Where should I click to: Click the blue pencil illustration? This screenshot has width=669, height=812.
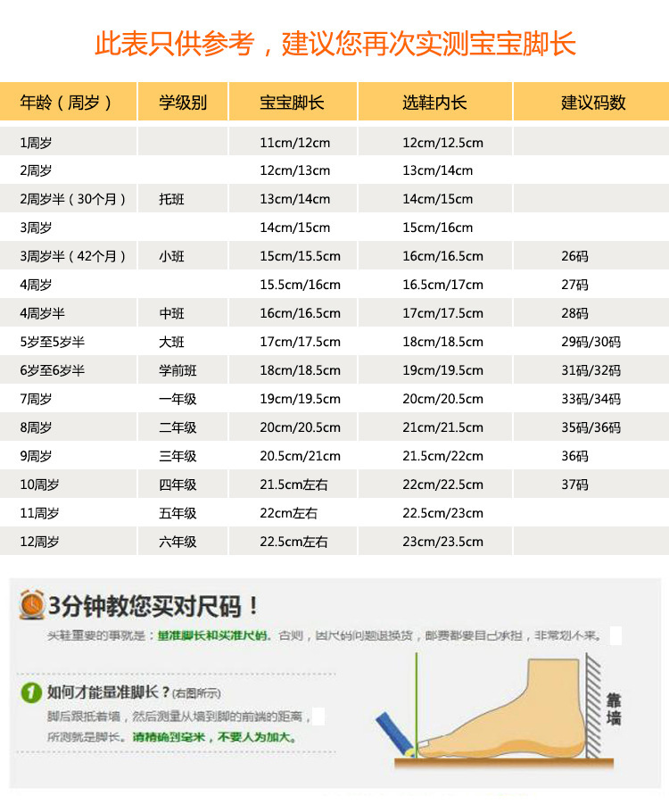[395, 733]
